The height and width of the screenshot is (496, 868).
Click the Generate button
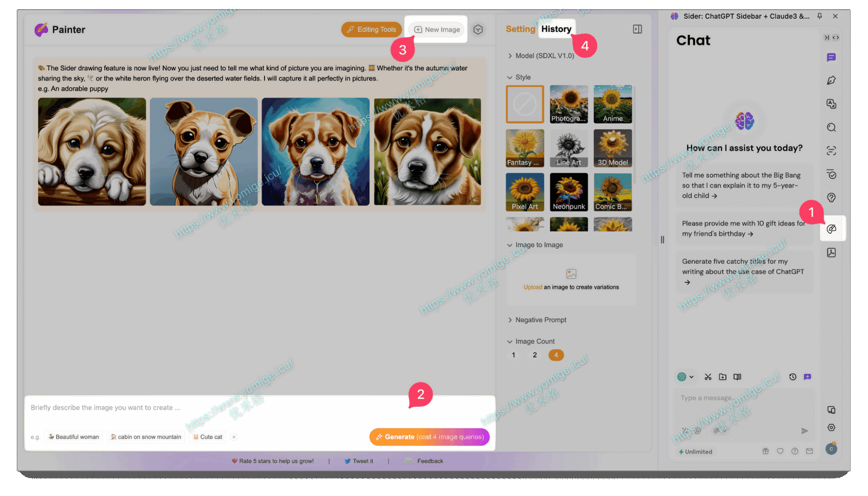point(429,437)
